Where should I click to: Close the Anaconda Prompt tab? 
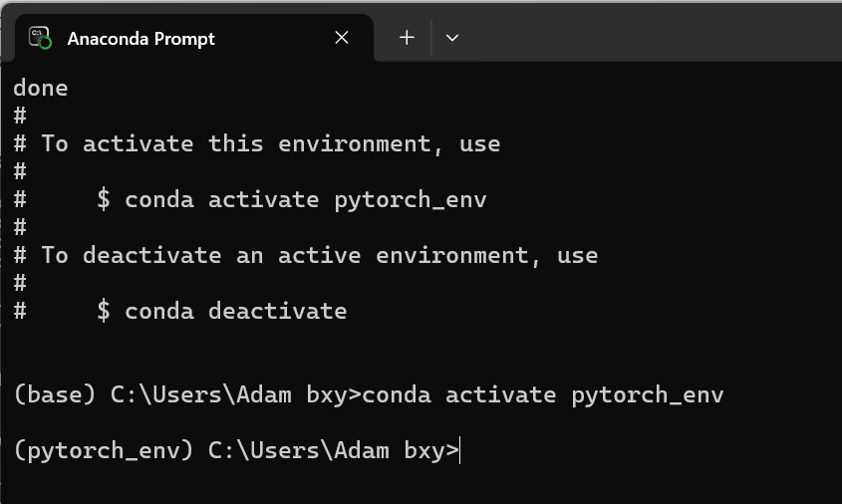[342, 38]
